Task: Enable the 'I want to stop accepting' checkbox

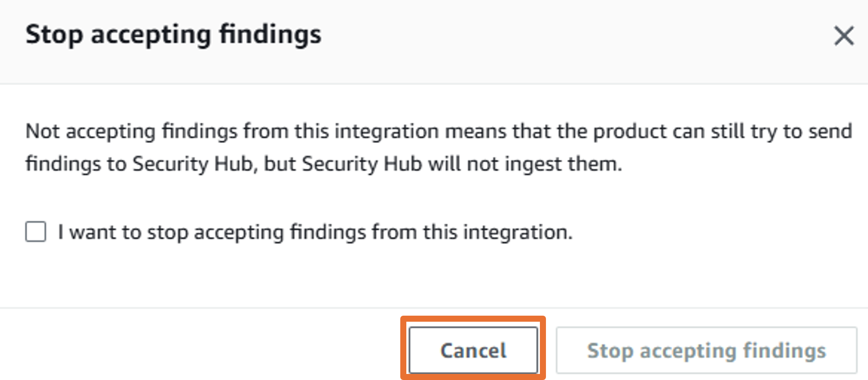Action: coord(36,232)
